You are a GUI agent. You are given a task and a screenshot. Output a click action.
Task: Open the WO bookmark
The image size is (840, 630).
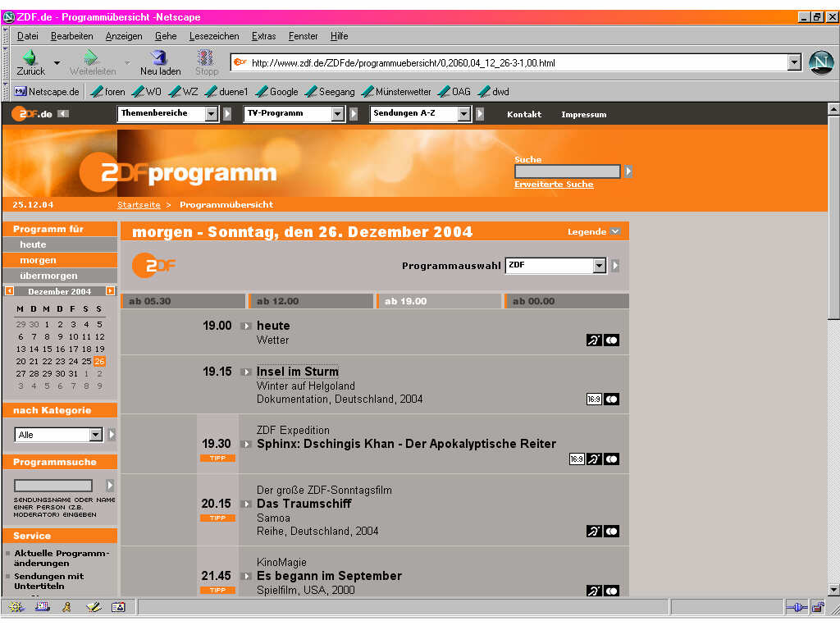[x=147, y=92]
